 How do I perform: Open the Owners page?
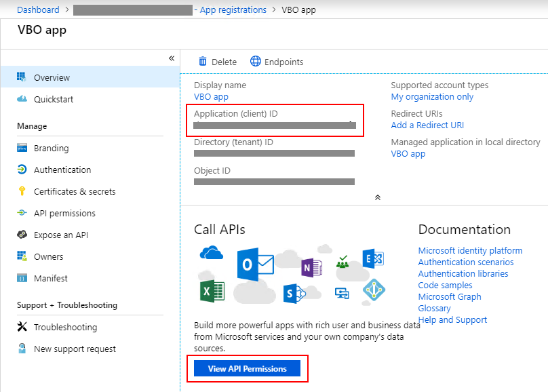coord(50,256)
